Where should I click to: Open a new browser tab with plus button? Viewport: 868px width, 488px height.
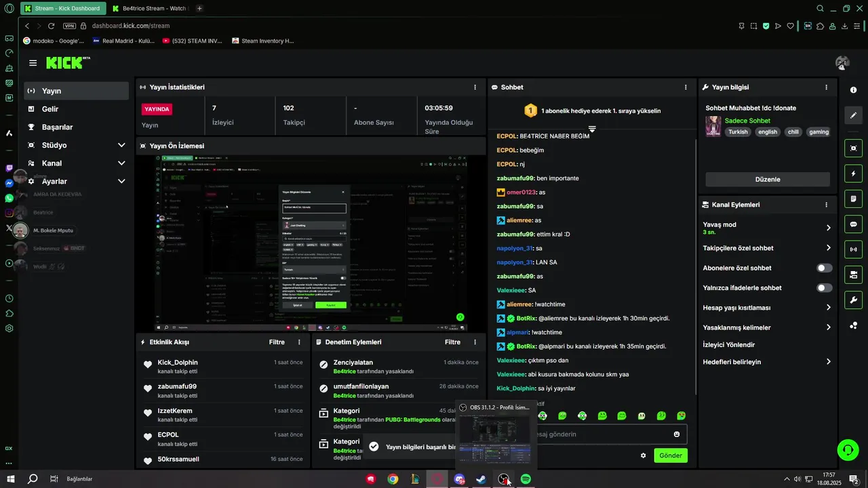pos(199,9)
